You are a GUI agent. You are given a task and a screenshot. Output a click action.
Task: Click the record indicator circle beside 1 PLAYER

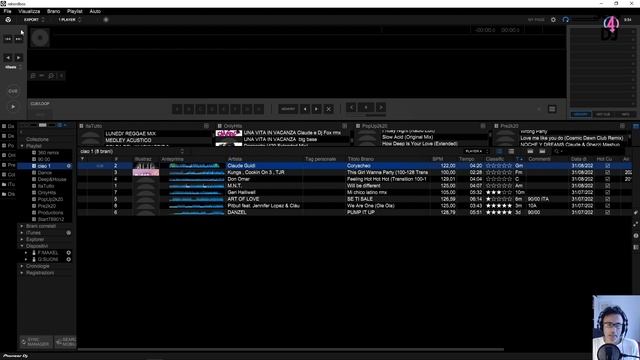coord(106,20)
